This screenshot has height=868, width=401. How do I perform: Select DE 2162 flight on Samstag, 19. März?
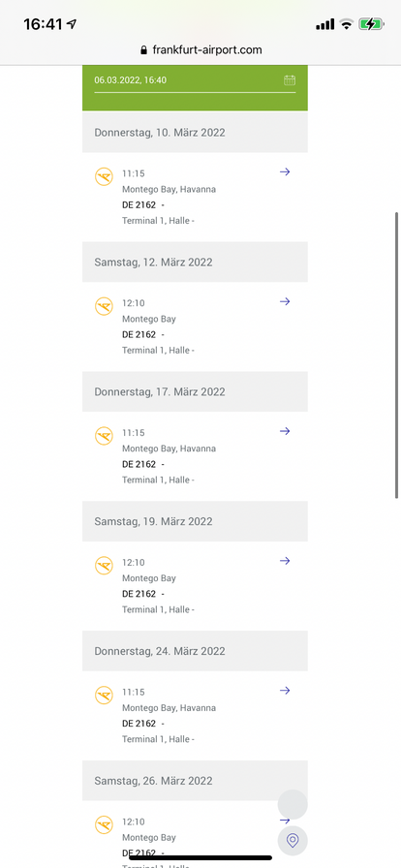139,594
